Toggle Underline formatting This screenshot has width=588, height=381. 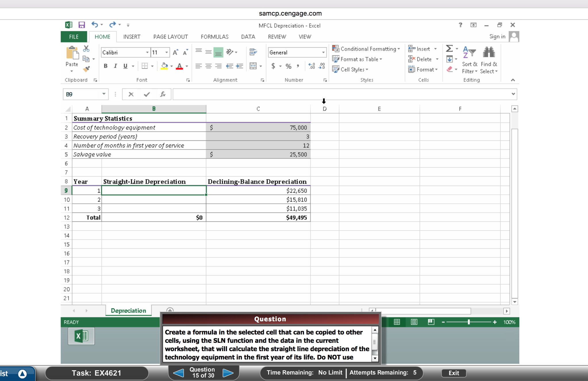coord(125,66)
